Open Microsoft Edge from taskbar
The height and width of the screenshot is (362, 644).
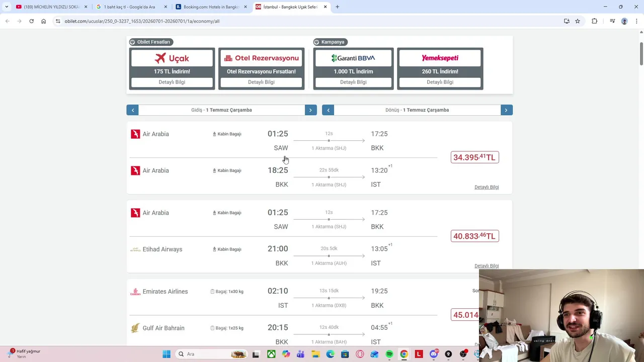[330, 354]
